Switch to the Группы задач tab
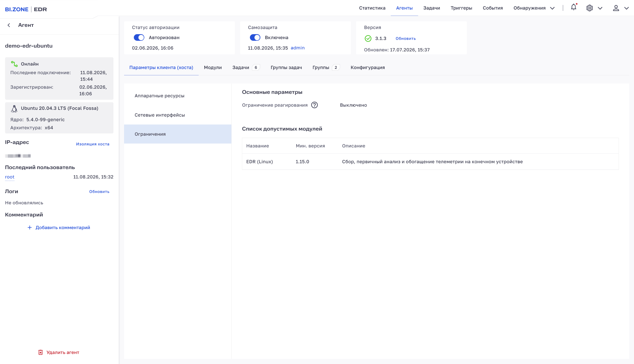 coord(286,68)
